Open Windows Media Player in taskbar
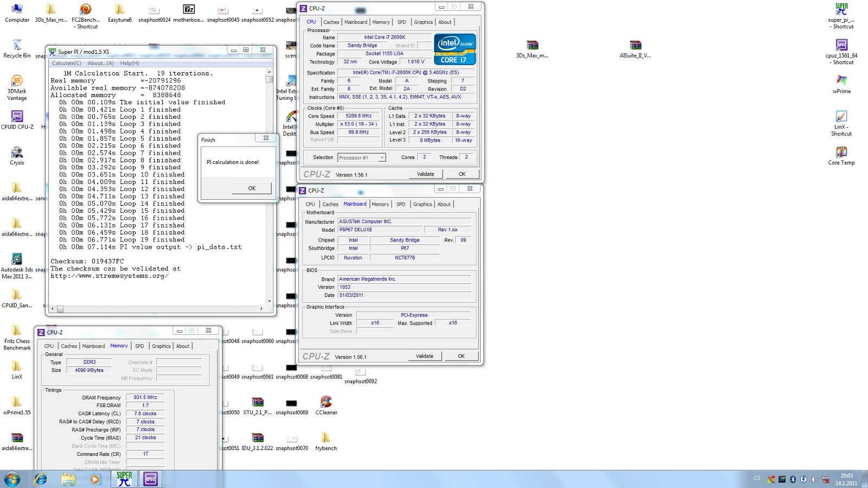Viewport: 868px width, 488px height. (x=95, y=479)
